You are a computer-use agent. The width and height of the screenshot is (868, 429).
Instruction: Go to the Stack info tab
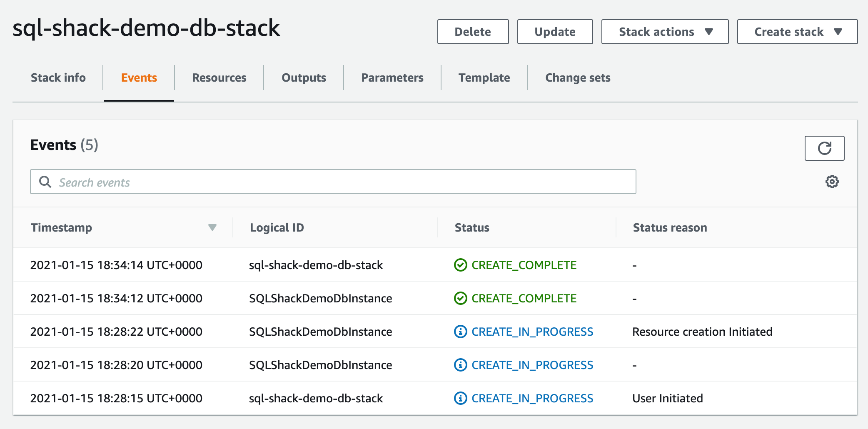coord(58,78)
